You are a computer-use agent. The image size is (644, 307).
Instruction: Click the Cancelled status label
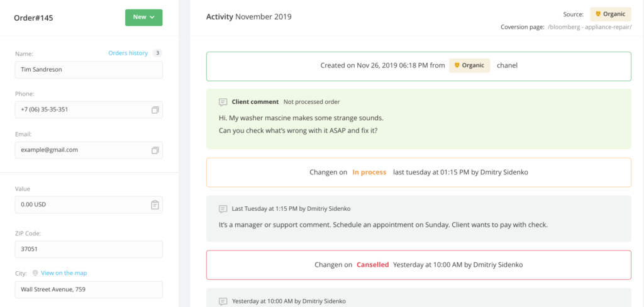pos(372,265)
